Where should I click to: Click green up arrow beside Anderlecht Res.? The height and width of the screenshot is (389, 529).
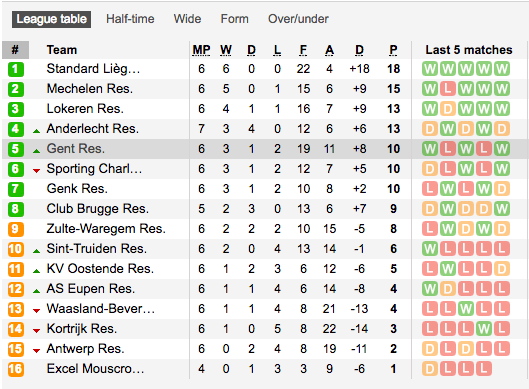(x=36, y=131)
